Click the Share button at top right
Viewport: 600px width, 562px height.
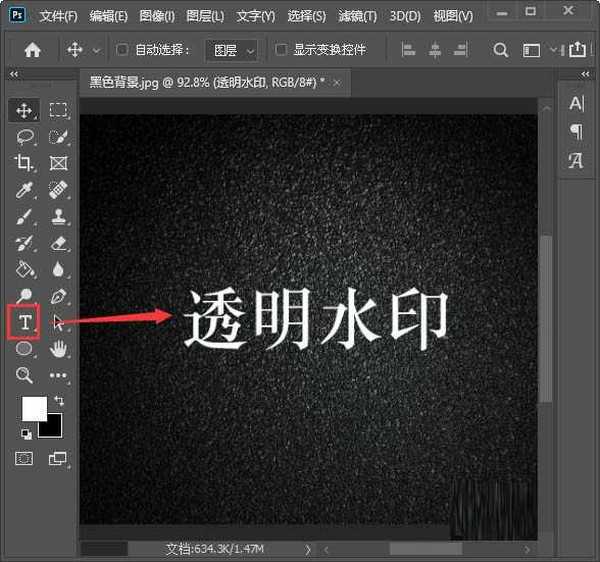coord(577,49)
